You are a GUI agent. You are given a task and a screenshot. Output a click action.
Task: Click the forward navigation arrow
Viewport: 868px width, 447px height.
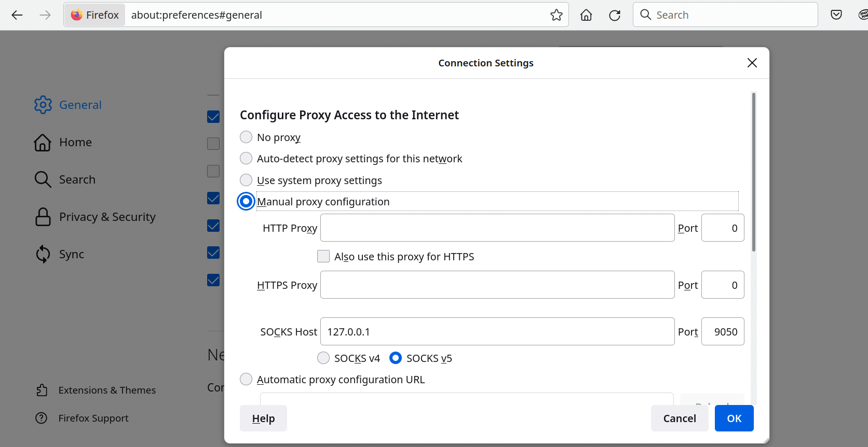pos(45,15)
